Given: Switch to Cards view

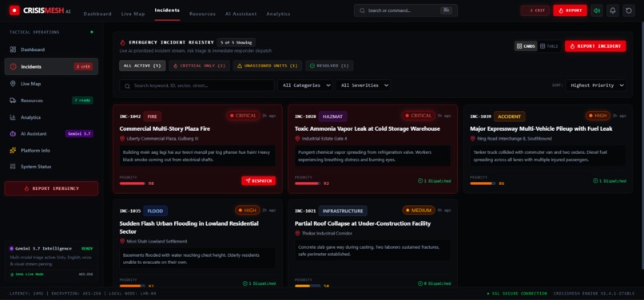Looking at the screenshot, I should 526,46.
